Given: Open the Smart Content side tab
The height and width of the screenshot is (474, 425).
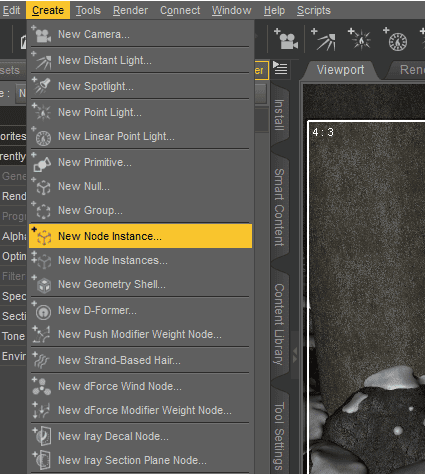Looking at the screenshot, I should tap(279, 207).
